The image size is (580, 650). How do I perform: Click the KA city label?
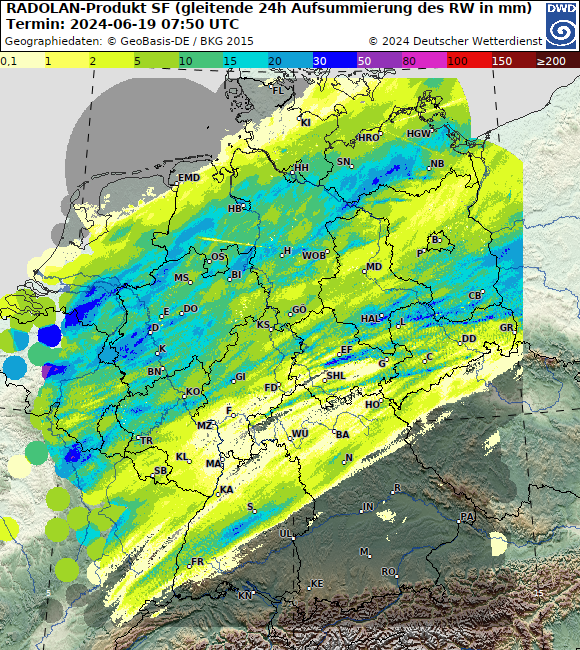pos(226,490)
